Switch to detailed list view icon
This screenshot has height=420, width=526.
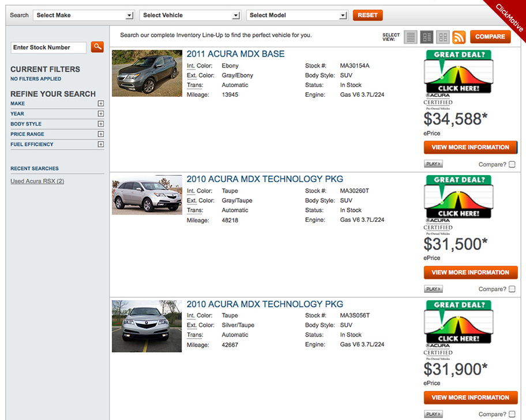(427, 37)
